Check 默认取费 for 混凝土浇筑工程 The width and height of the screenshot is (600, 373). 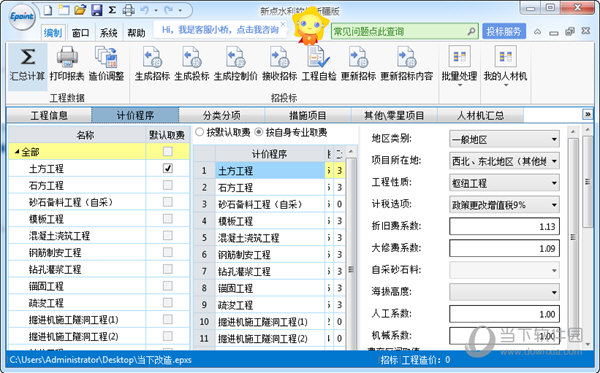168,236
